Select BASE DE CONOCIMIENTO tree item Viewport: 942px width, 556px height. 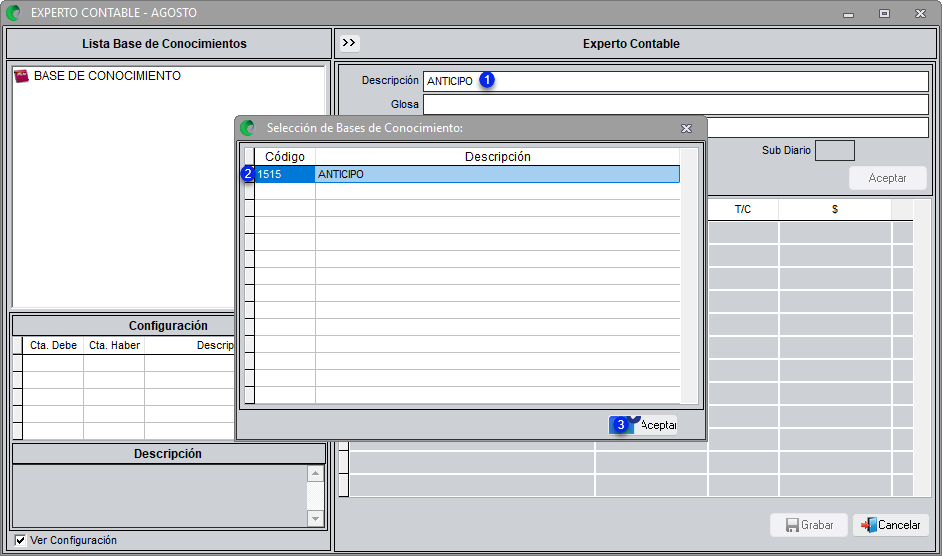click(x=107, y=76)
